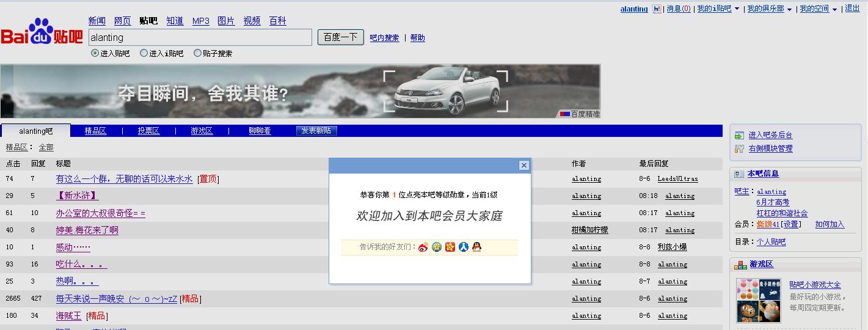The image size is (868, 330).
Task: Open the 吃什么。。。 thread
Action: pos(81,265)
